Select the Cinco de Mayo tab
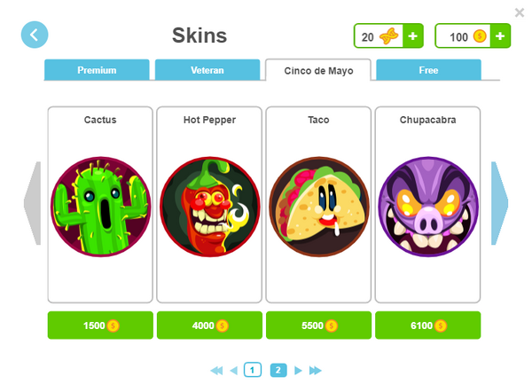532x392 pixels. 318,70
